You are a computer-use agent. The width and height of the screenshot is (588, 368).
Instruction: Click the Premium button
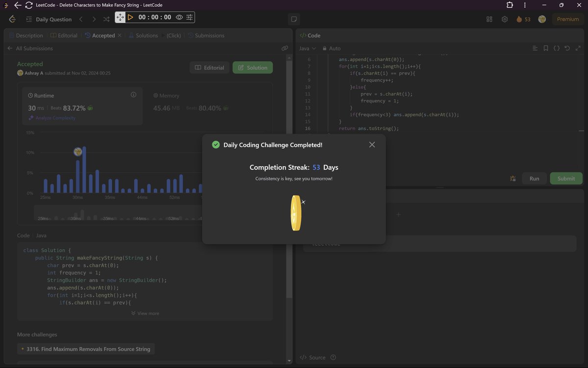[568, 19]
